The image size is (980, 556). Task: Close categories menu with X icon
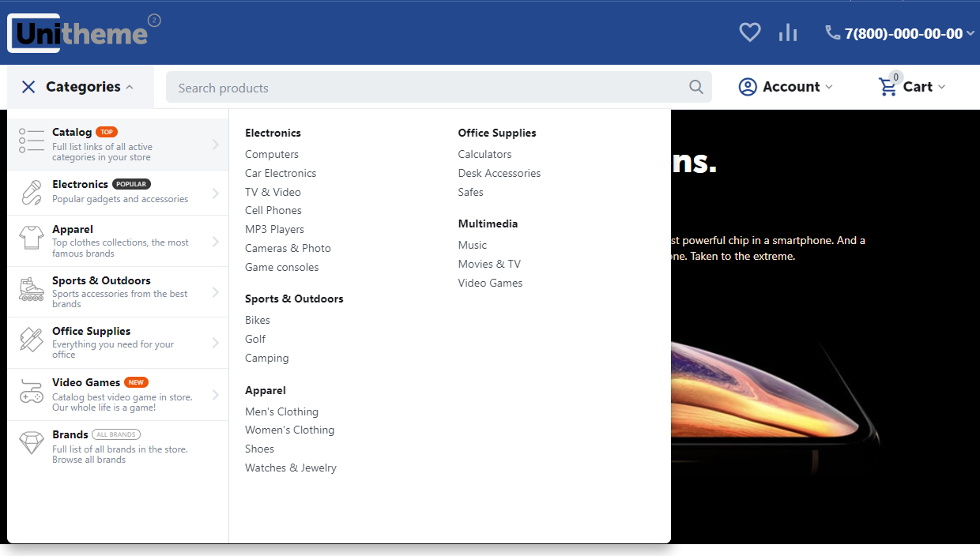coord(28,87)
